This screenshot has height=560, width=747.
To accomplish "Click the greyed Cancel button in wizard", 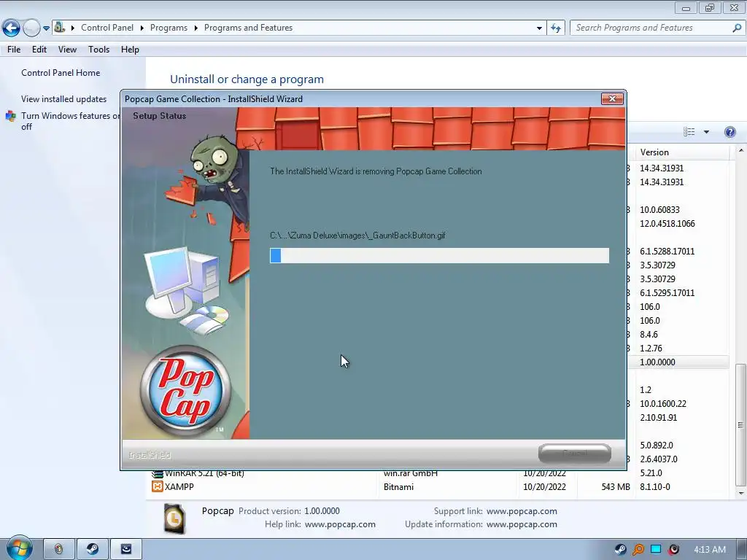I will point(575,454).
